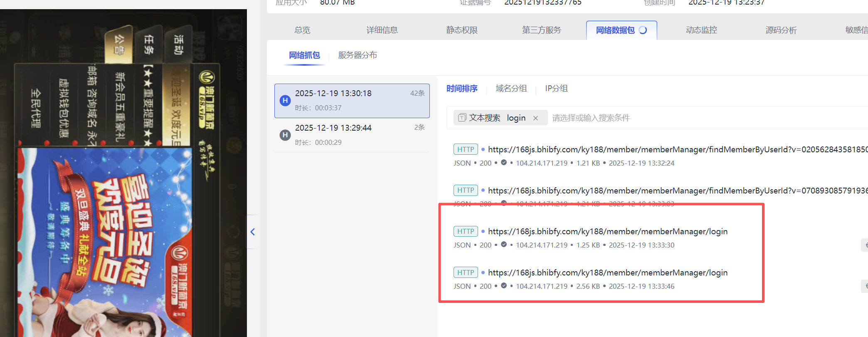Click IP 104.214.171.219 in the 13:33:46 row
Screen dimensions: 868x337
coord(542,286)
